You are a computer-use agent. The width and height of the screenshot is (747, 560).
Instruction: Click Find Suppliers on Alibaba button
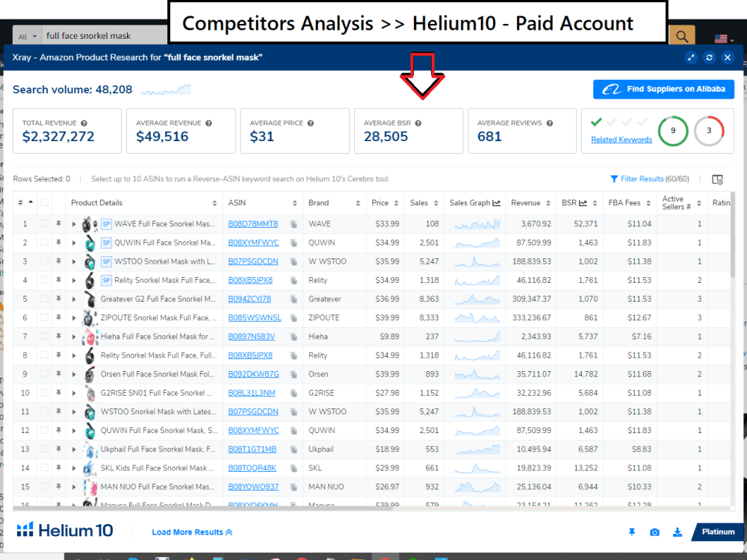[663, 89]
